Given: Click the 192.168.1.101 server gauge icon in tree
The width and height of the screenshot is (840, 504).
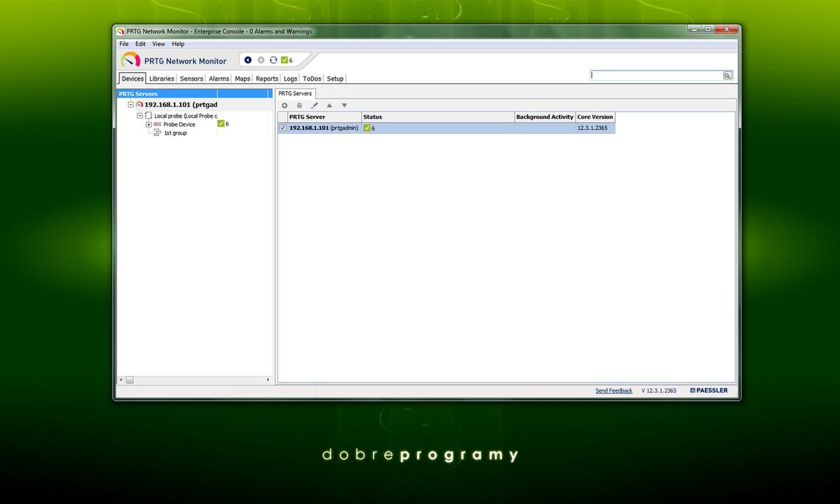Looking at the screenshot, I should tap(139, 104).
